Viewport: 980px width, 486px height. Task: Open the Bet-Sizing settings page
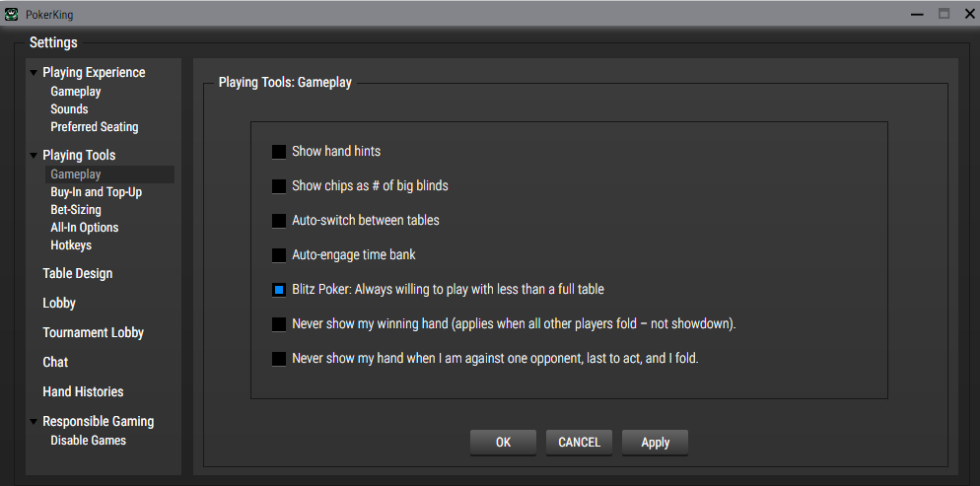[x=76, y=210]
